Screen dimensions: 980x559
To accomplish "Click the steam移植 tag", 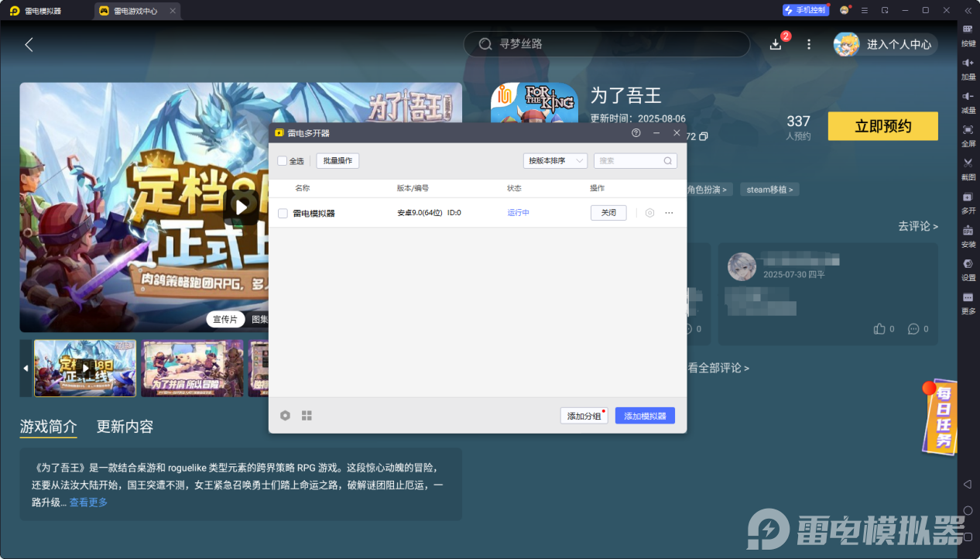I will coord(769,190).
